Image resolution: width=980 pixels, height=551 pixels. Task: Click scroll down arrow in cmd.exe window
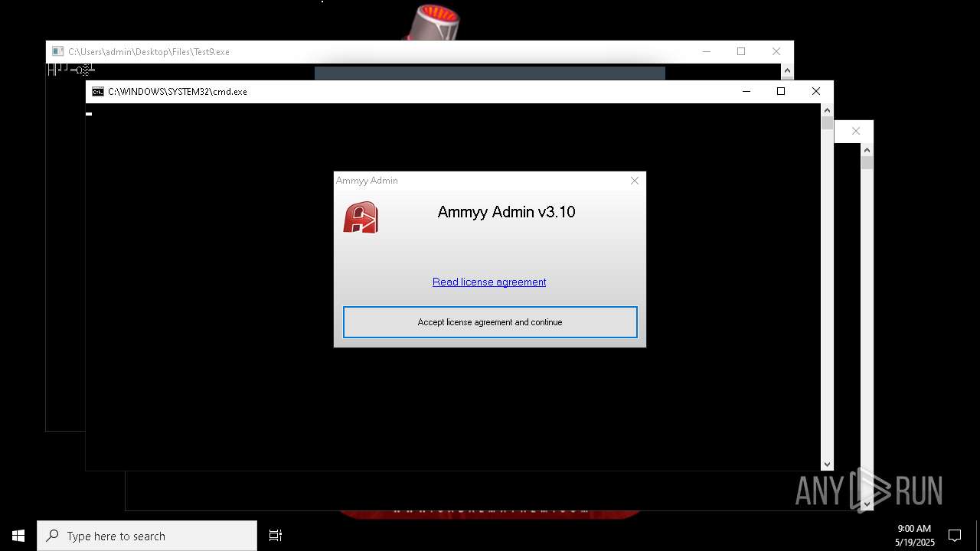click(x=827, y=465)
